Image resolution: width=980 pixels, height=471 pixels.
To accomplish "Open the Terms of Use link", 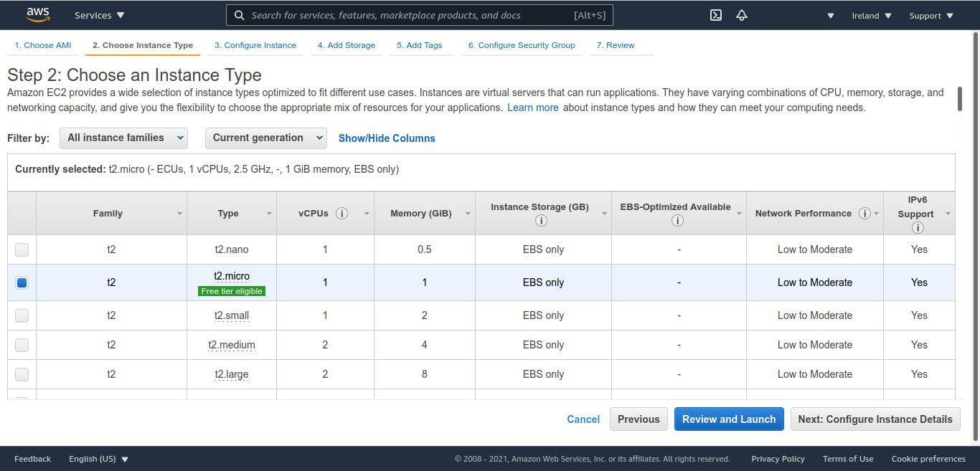I will pyautogui.click(x=848, y=459).
